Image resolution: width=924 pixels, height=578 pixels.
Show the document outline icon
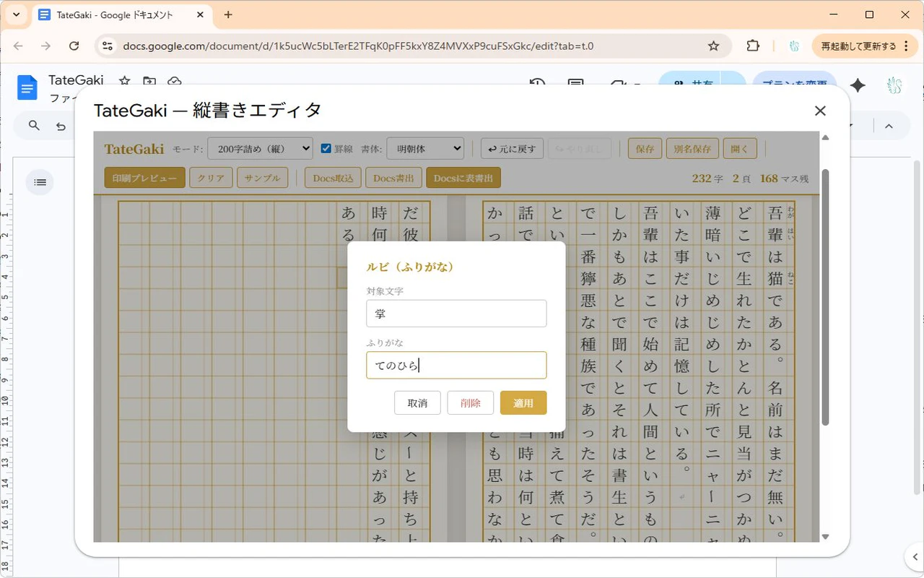(40, 182)
